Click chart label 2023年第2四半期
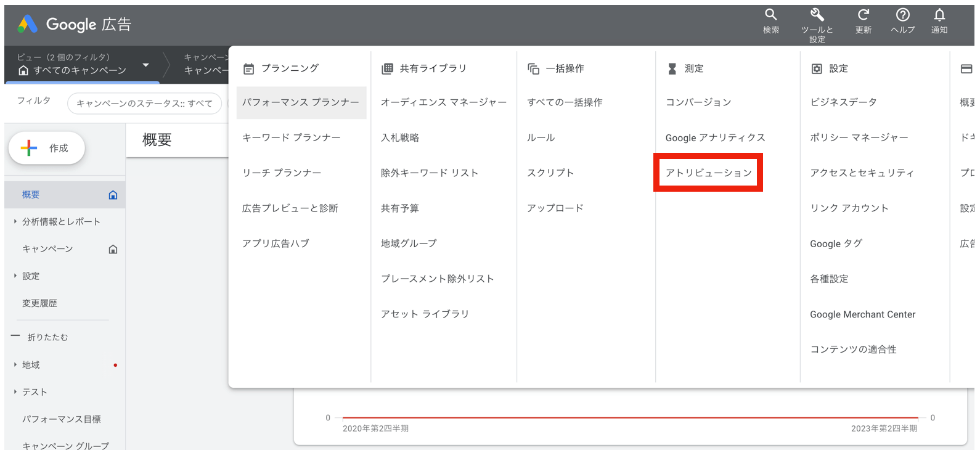 click(884, 428)
